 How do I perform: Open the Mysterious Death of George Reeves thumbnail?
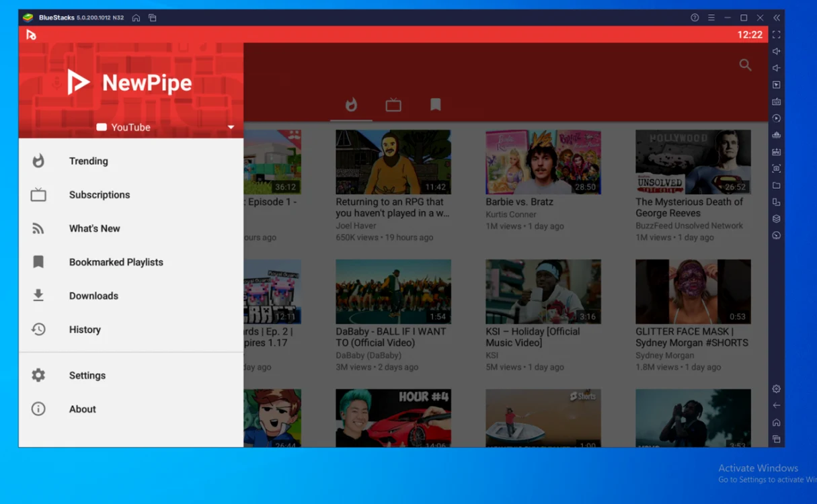click(693, 162)
